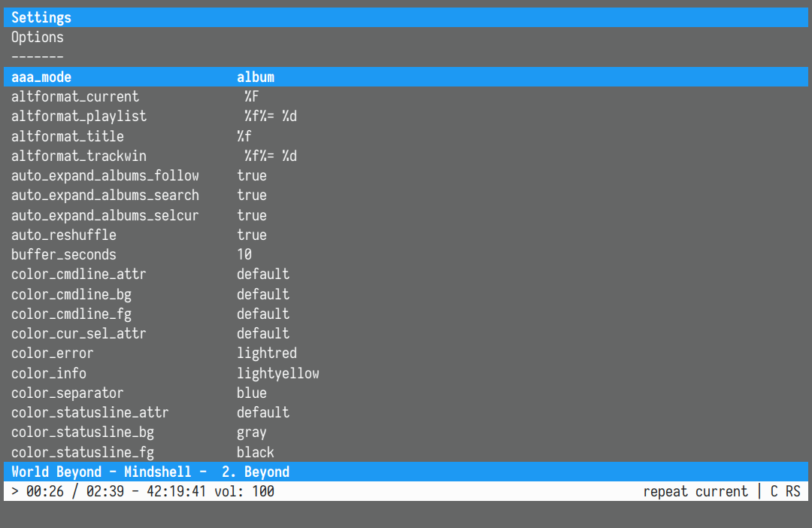This screenshot has height=528, width=812.
Task: Click the repeat current status indicator
Action: tap(695, 491)
